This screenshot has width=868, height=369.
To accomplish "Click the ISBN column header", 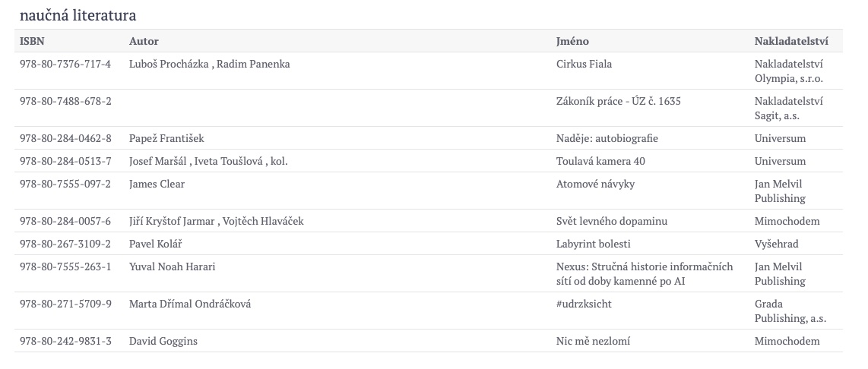I will [32, 42].
